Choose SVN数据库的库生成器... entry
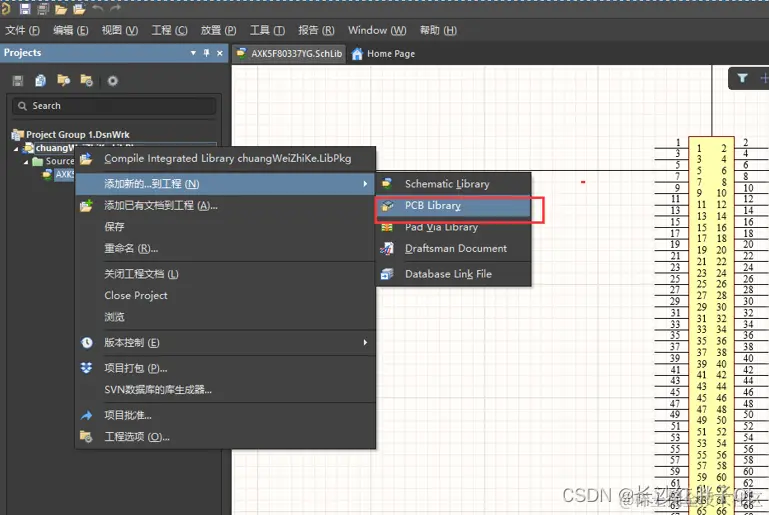This screenshot has height=515, width=769. click(225, 389)
